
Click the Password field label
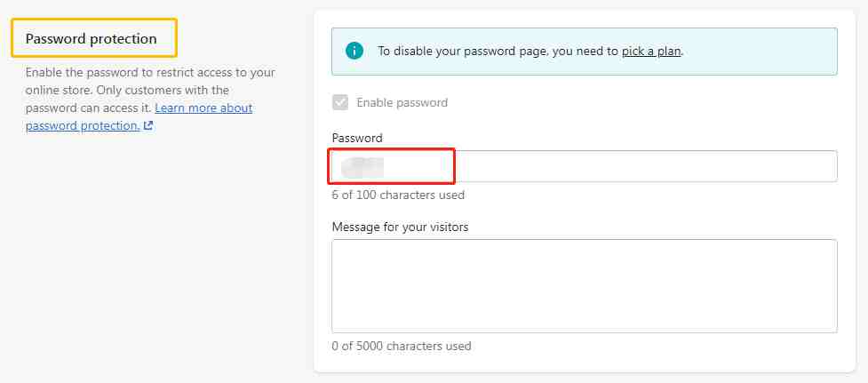(x=357, y=138)
